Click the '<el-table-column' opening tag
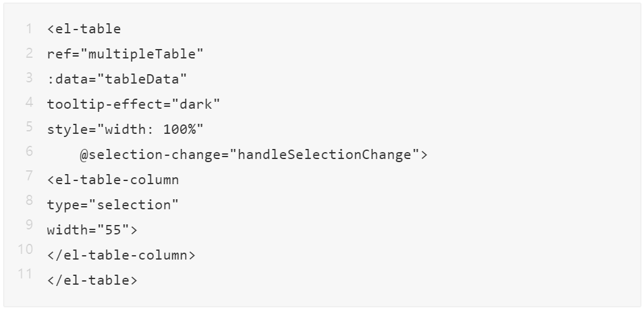 (113, 180)
